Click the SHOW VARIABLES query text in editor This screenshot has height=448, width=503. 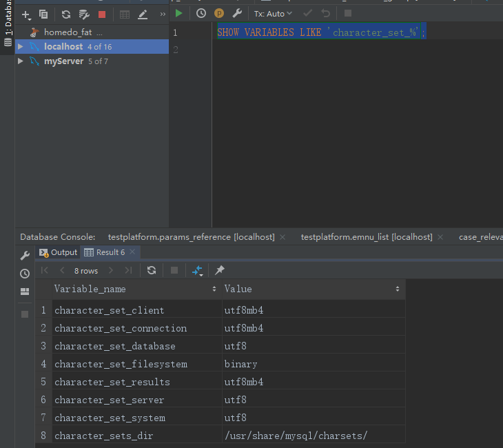[x=321, y=32]
